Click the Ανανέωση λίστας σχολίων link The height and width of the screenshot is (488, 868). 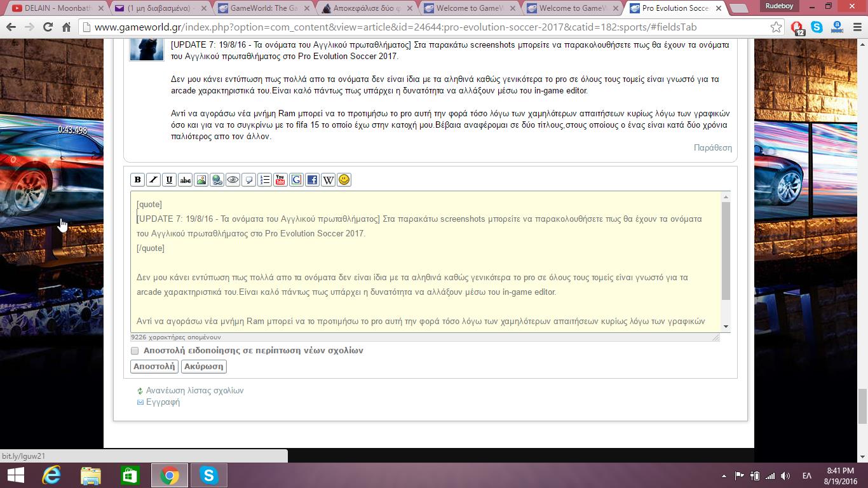pos(194,391)
